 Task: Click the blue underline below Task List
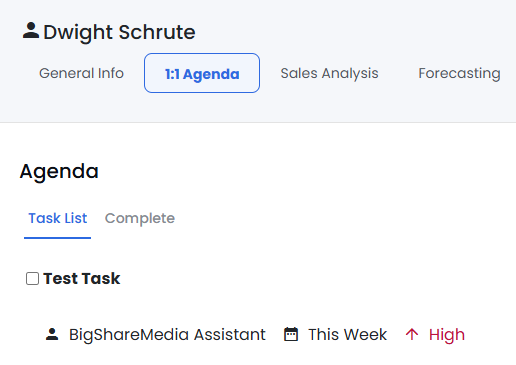(57, 238)
